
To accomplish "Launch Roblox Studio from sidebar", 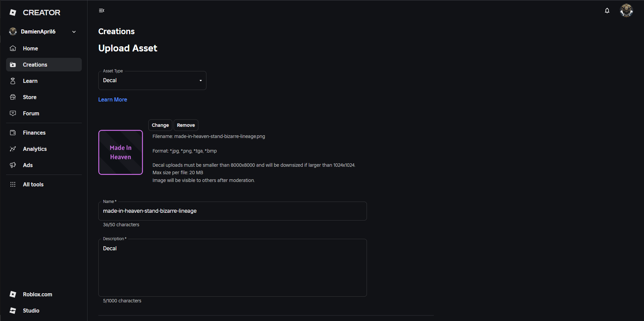I will pos(31,311).
